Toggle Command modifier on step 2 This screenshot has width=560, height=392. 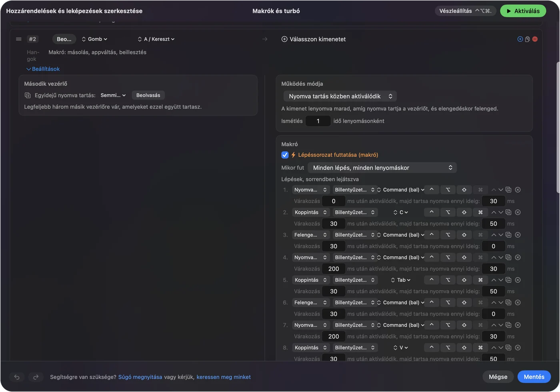click(480, 212)
